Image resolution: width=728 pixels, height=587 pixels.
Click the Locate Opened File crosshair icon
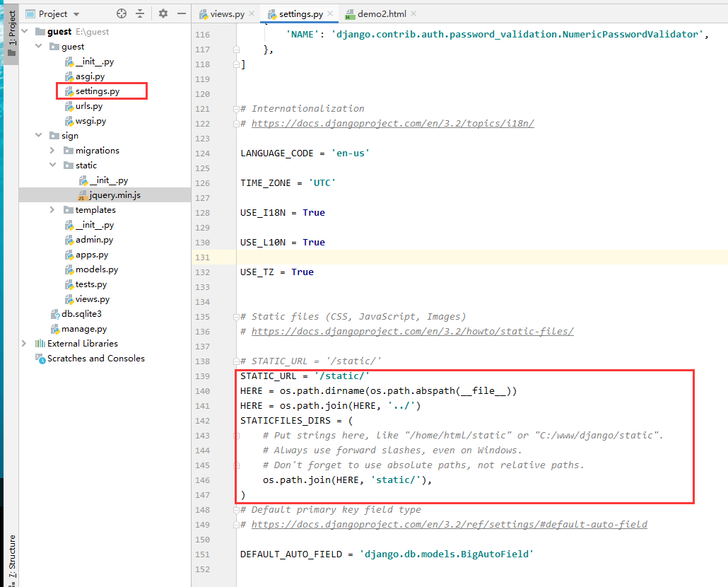click(x=120, y=13)
